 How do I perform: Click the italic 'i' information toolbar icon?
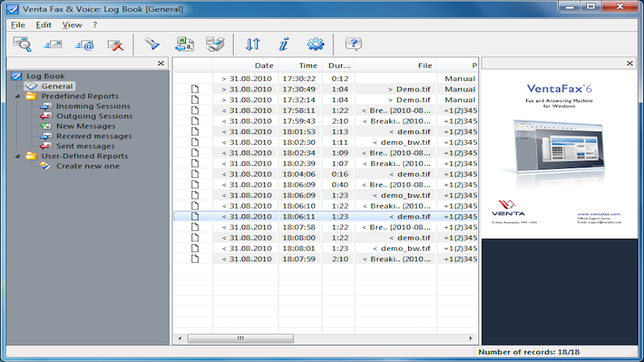coord(284,44)
